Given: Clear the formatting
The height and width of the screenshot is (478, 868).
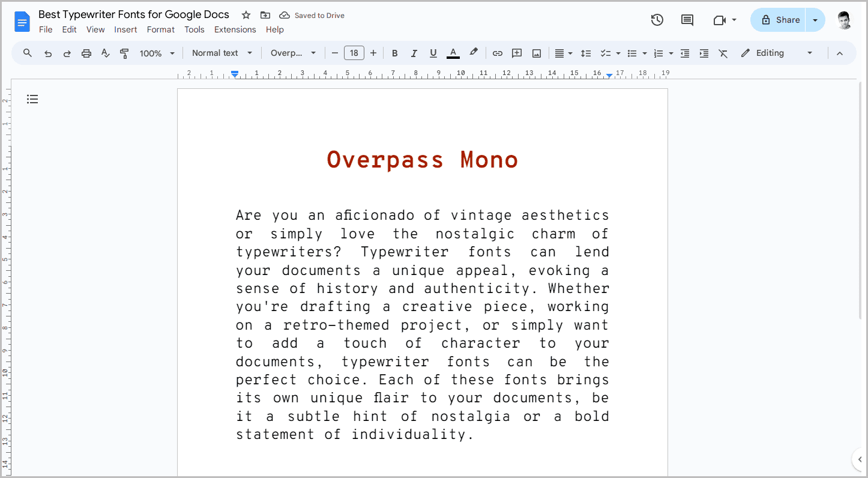Looking at the screenshot, I should pyautogui.click(x=723, y=53).
